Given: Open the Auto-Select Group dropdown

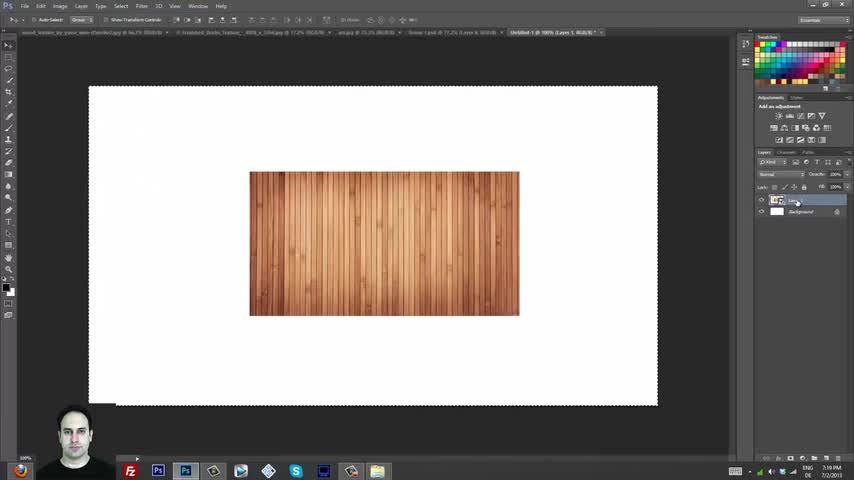Looking at the screenshot, I should [81, 20].
